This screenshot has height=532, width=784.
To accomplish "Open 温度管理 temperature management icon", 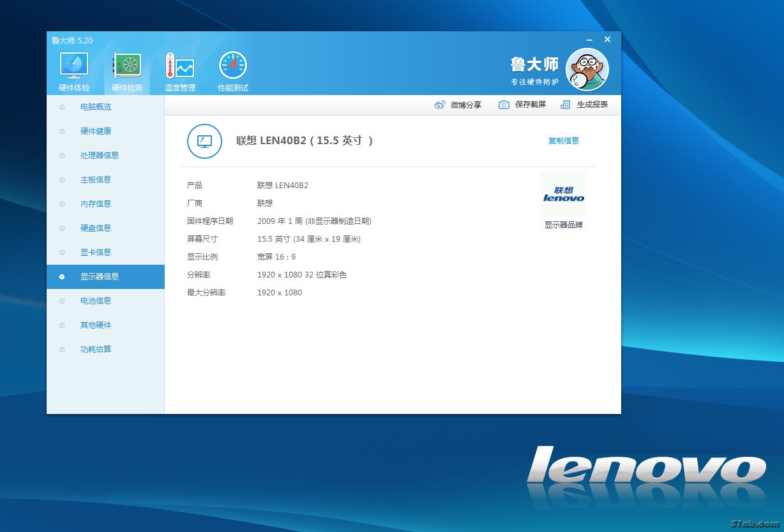I will pyautogui.click(x=180, y=66).
